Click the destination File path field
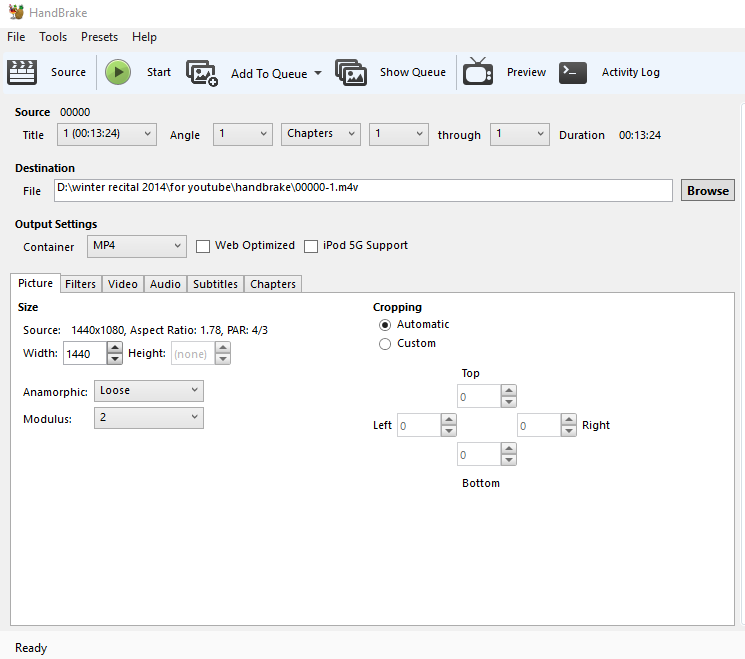 point(363,191)
